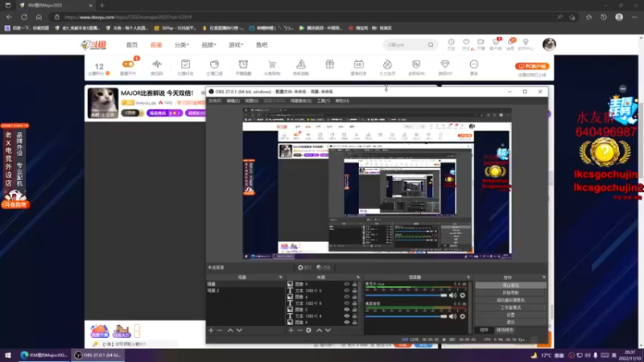Move source down in Sources panel
644x362 pixels.
328,330
